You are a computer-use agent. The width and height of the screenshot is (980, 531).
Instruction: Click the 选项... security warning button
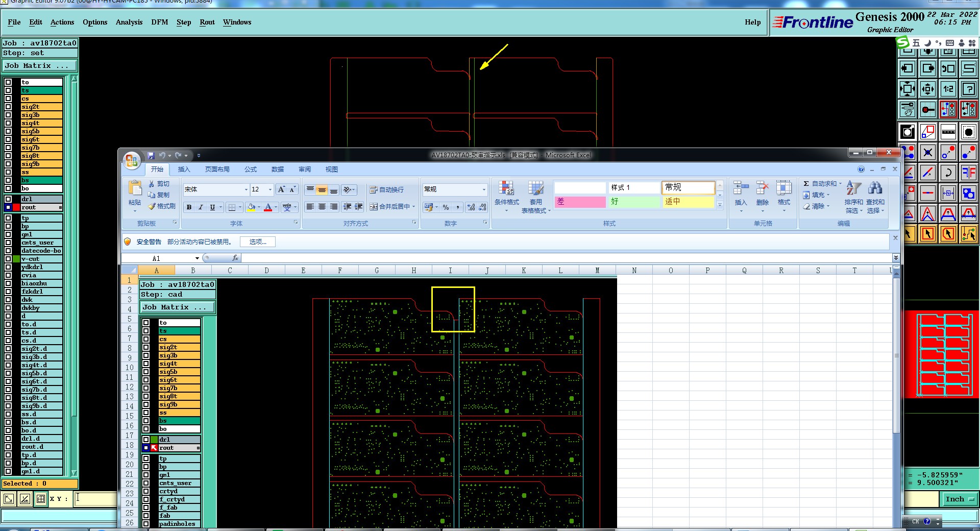pyautogui.click(x=258, y=242)
